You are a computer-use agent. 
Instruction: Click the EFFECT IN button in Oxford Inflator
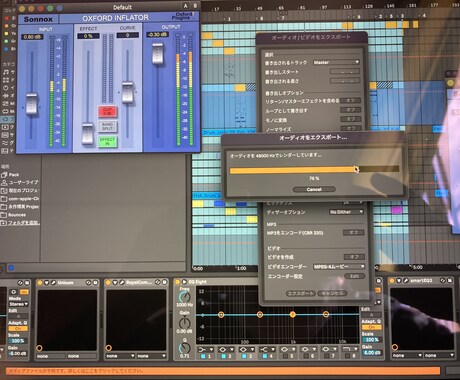coord(107,142)
